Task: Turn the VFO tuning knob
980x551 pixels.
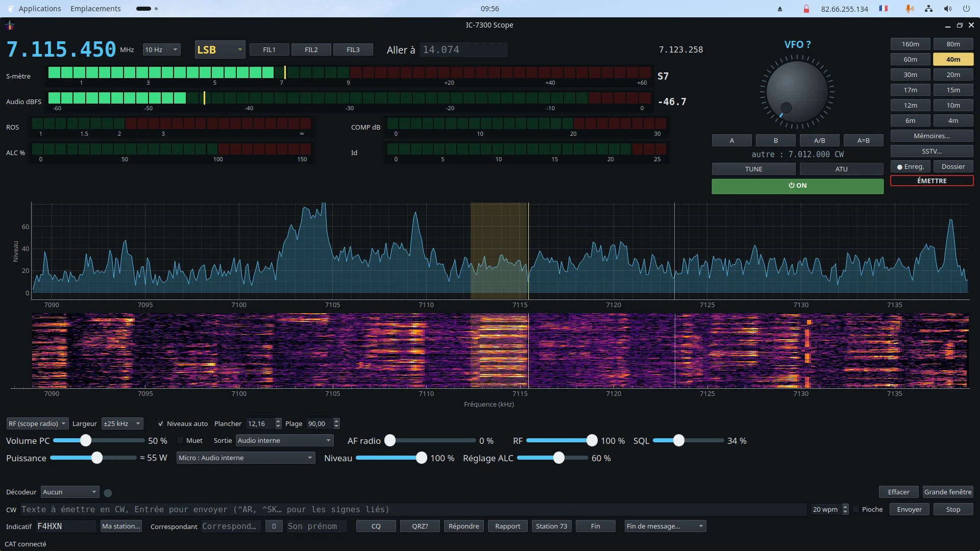Action: [797, 92]
